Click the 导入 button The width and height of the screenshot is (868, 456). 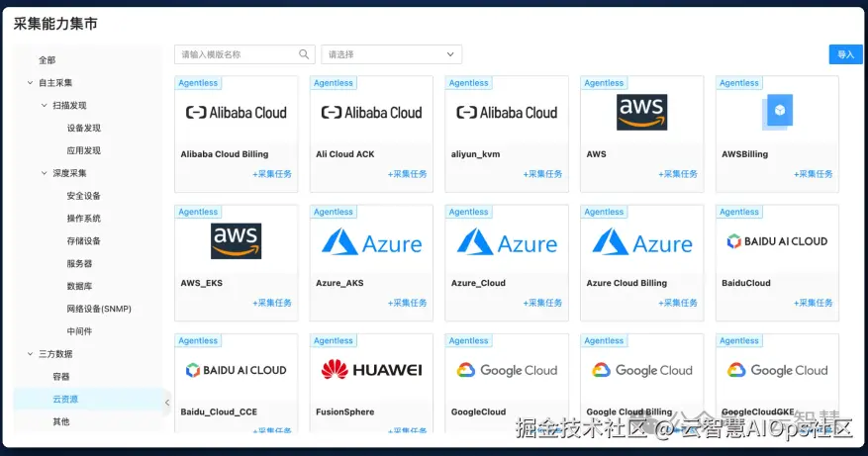click(x=845, y=54)
